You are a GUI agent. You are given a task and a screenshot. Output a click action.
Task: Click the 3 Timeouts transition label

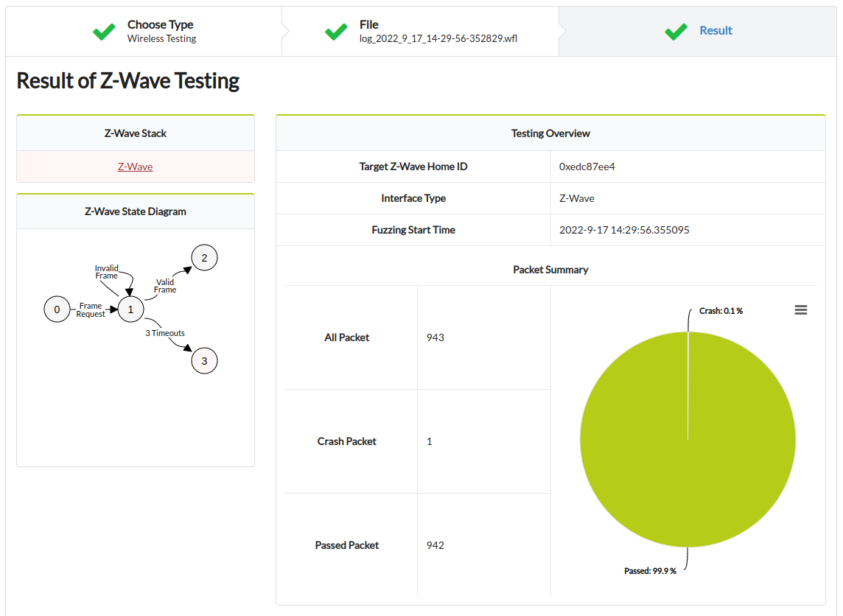tap(165, 333)
